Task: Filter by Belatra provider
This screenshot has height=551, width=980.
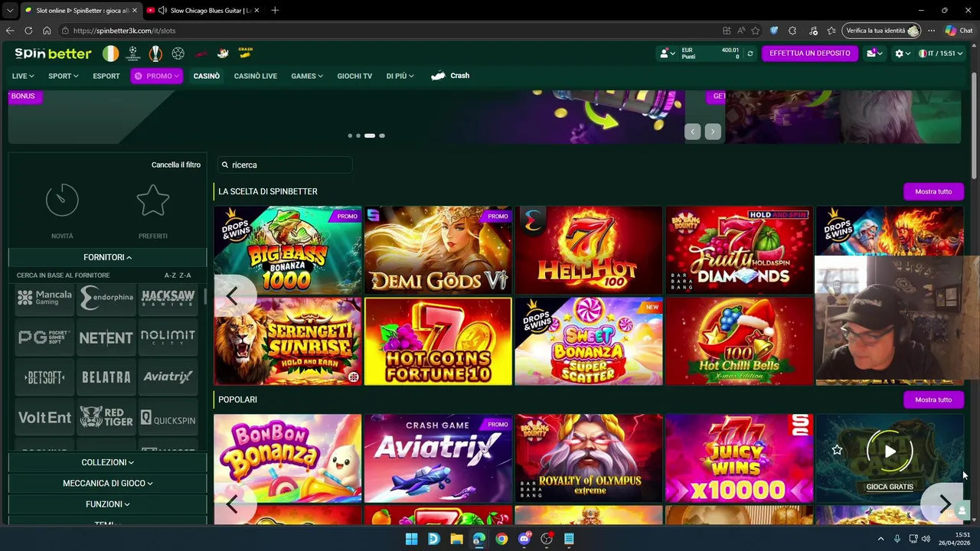Action: (106, 377)
